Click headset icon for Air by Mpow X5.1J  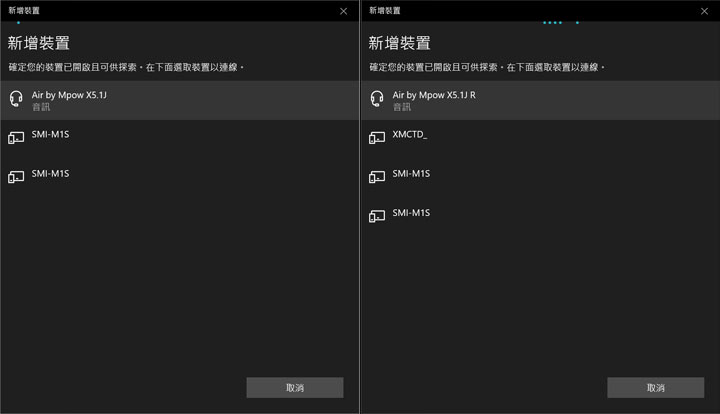[16, 99]
